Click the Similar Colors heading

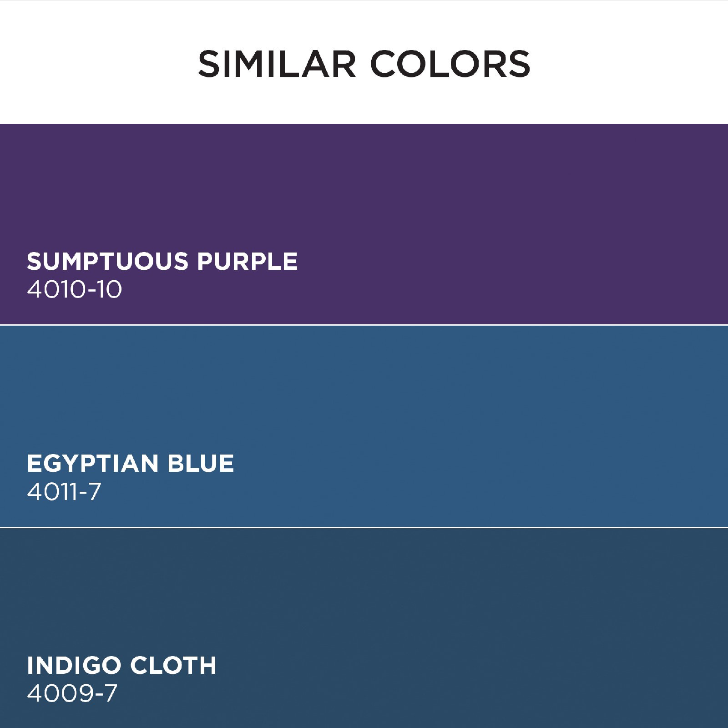364,64
